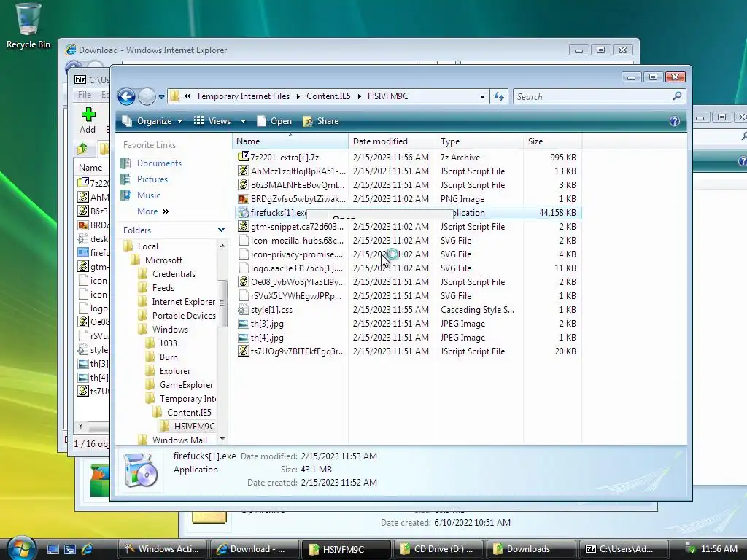
Task: Select Portable Devices folder in tree
Action: click(183, 316)
